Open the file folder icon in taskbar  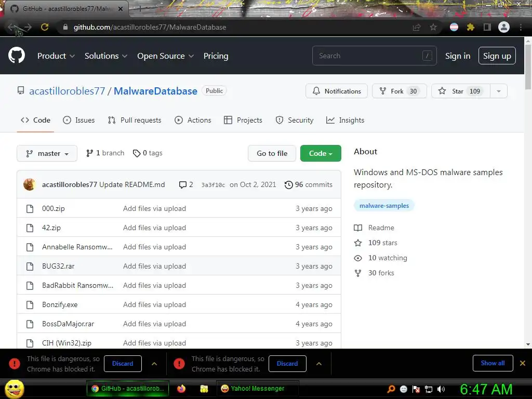204,389
